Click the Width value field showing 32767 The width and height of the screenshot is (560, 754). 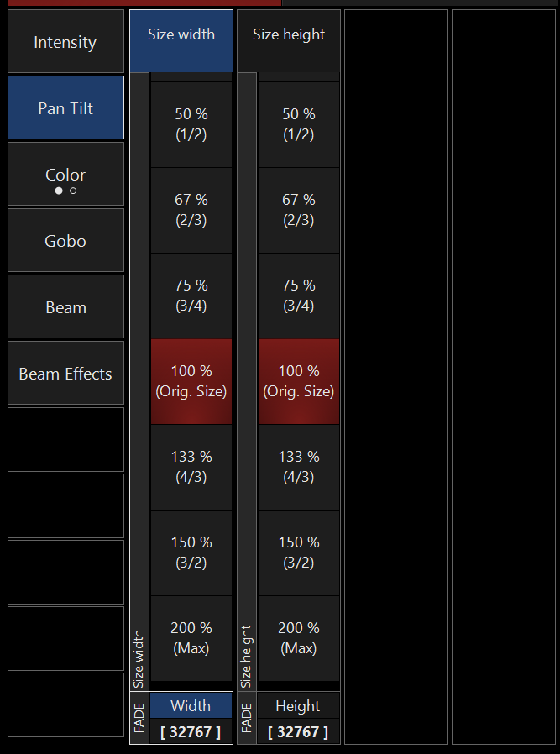(x=191, y=731)
